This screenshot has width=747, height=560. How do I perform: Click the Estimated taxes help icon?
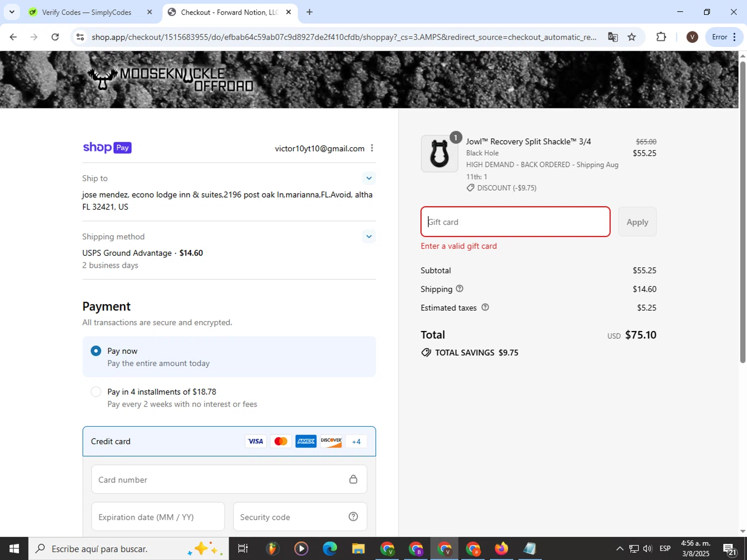pyautogui.click(x=485, y=308)
